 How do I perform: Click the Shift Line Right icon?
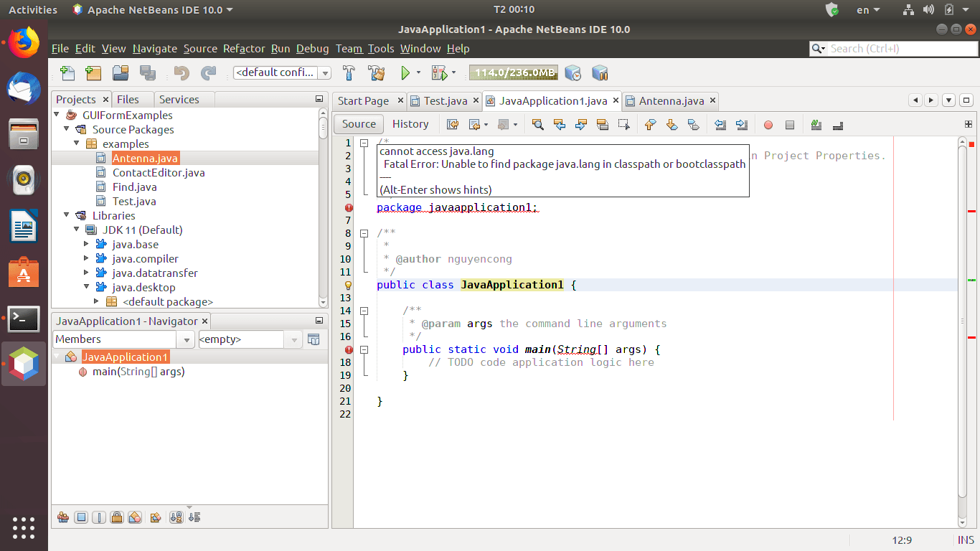[x=743, y=124]
